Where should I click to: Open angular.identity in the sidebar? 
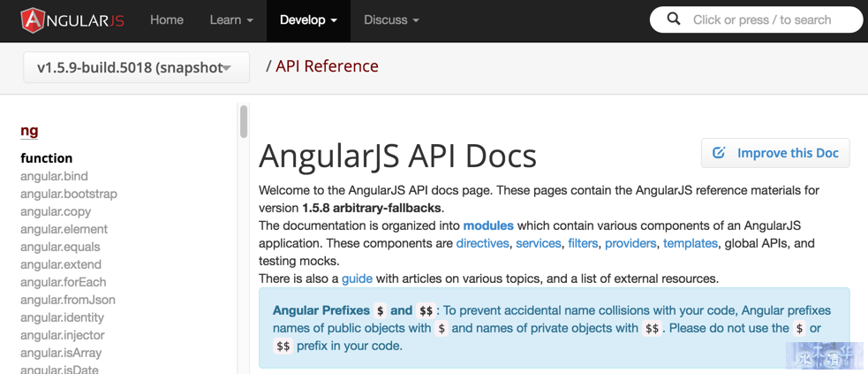coord(63,318)
